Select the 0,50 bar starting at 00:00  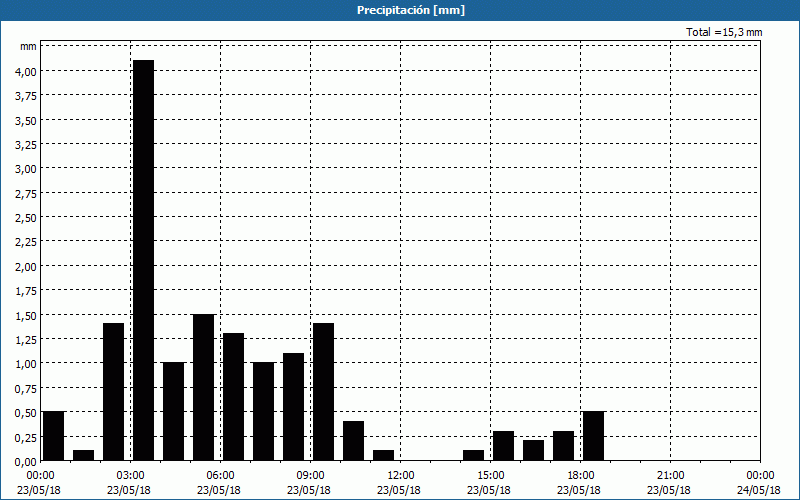pyautogui.click(x=54, y=436)
